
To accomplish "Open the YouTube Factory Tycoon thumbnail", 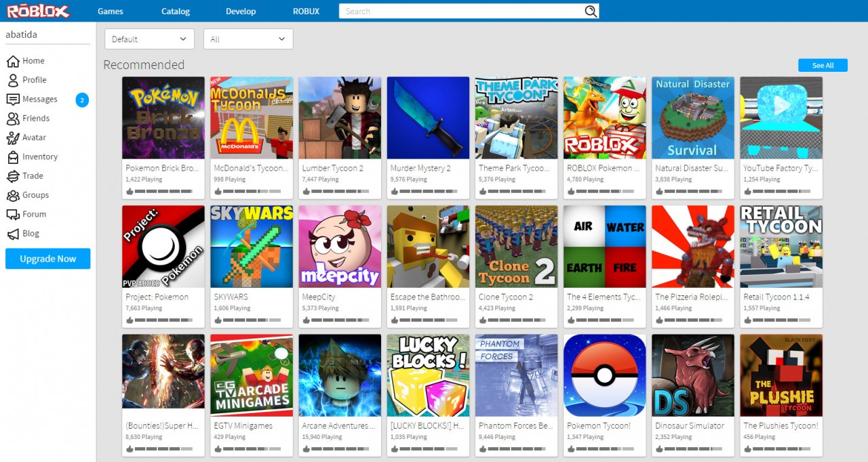I will click(x=781, y=118).
